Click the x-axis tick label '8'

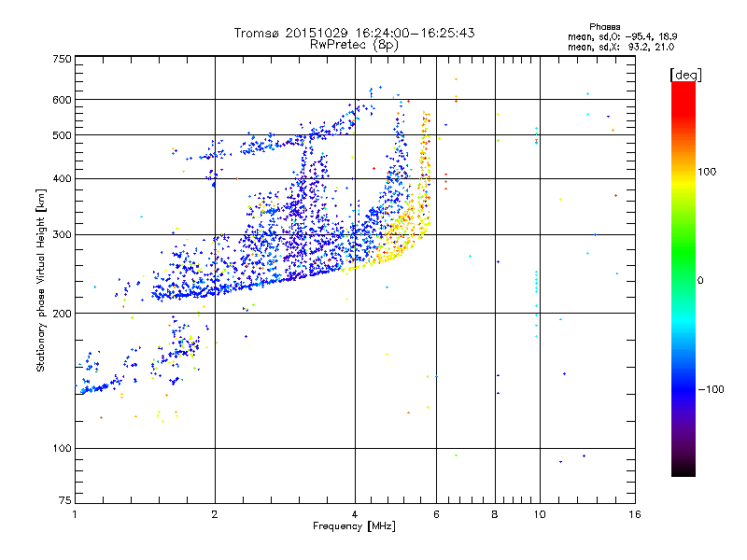pos(495,514)
